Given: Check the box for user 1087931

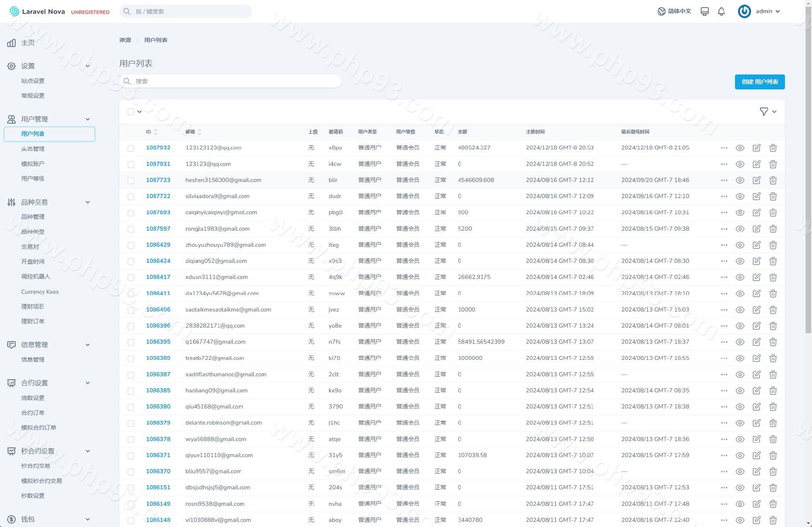Looking at the screenshot, I should 131,164.
